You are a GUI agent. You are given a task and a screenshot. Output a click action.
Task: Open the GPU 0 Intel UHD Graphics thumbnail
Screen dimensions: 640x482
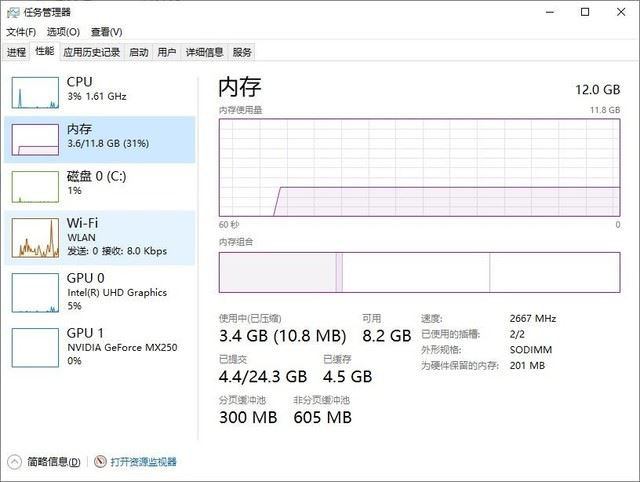pyautogui.click(x=36, y=292)
